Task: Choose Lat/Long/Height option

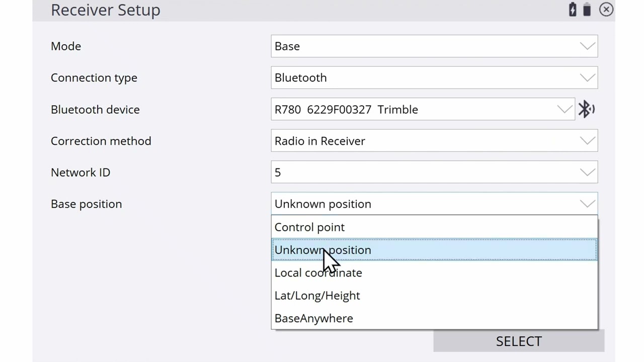Action: 434,296
